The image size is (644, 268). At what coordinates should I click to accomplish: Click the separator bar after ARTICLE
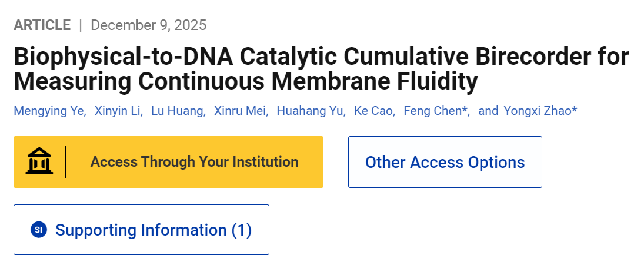tap(81, 25)
